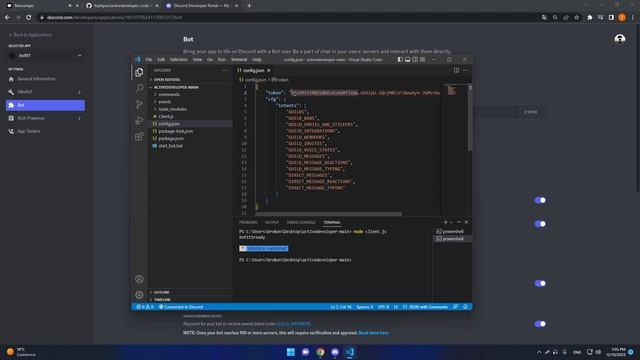Customize layout icon in VS Code title bar
This screenshot has height=360, width=640.
422,60
